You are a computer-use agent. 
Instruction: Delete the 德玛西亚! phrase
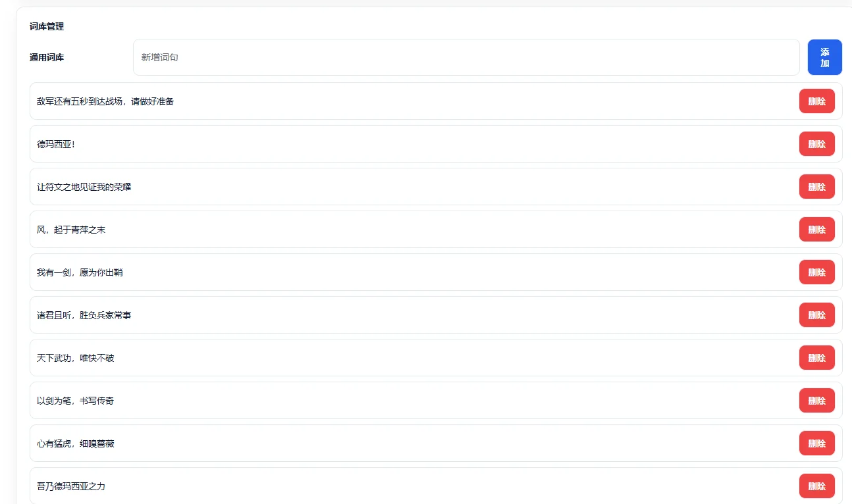[x=816, y=144]
